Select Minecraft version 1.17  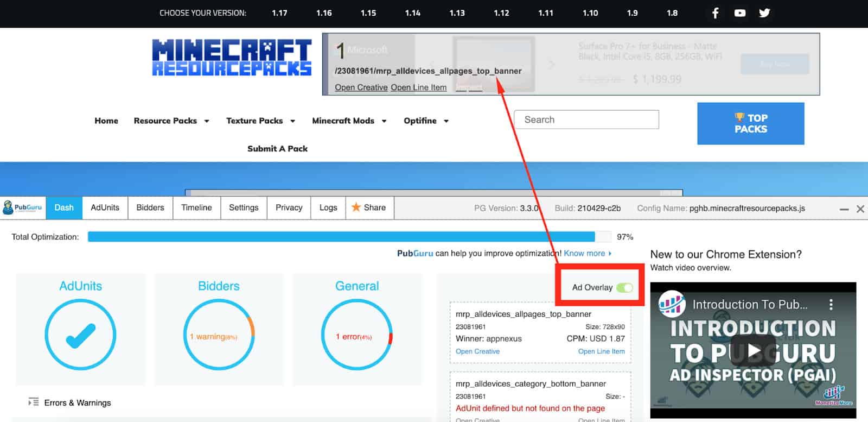(x=279, y=13)
